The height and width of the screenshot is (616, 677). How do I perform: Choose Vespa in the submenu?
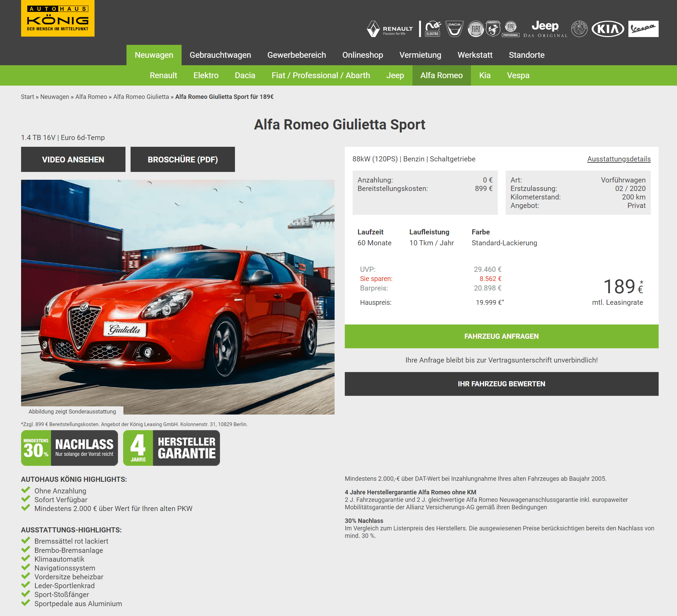[518, 75]
